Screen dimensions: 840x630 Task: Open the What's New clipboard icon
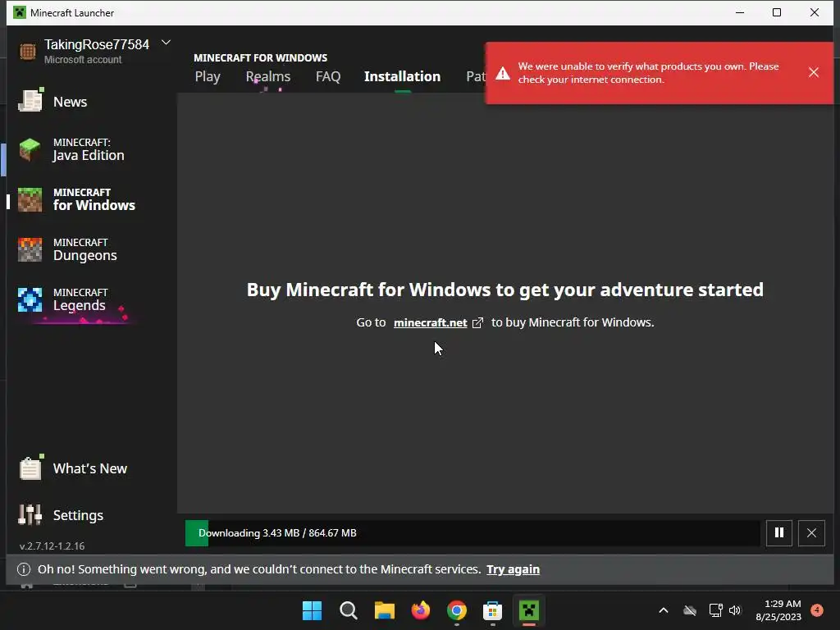coord(30,468)
